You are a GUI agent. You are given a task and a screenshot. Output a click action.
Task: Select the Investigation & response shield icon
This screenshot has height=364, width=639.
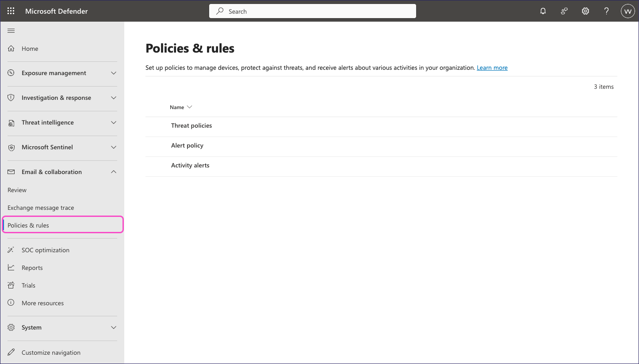click(x=11, y=98)
